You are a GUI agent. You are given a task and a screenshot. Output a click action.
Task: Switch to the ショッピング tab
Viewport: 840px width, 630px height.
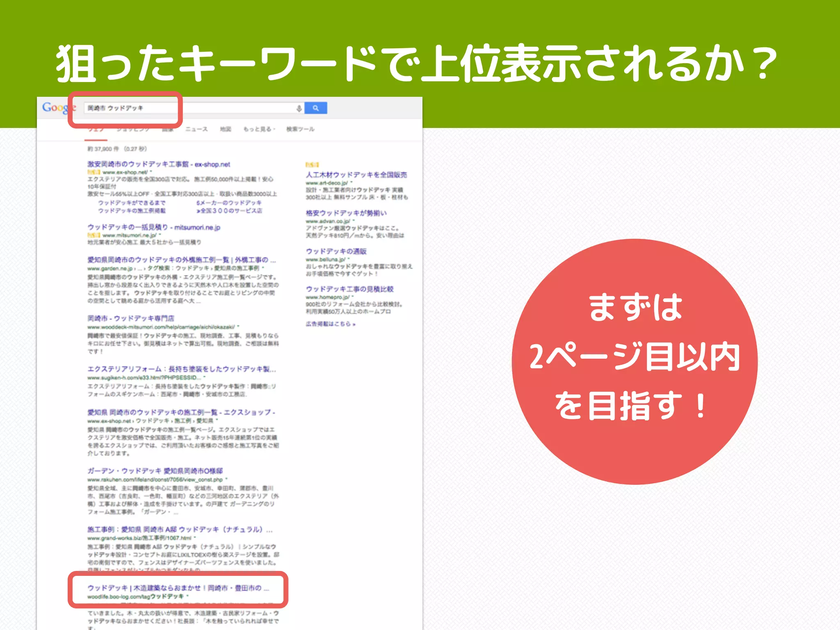point(132,129)
